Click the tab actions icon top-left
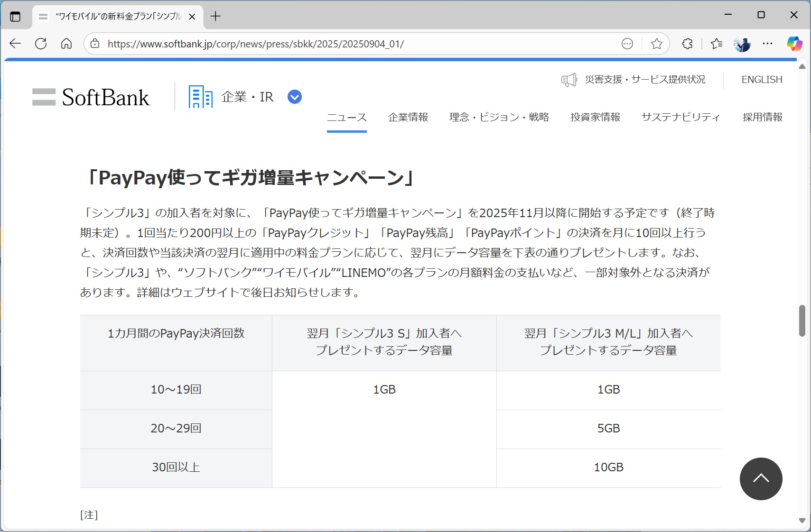Screen dimensions: 811x532 click(15, 16)
